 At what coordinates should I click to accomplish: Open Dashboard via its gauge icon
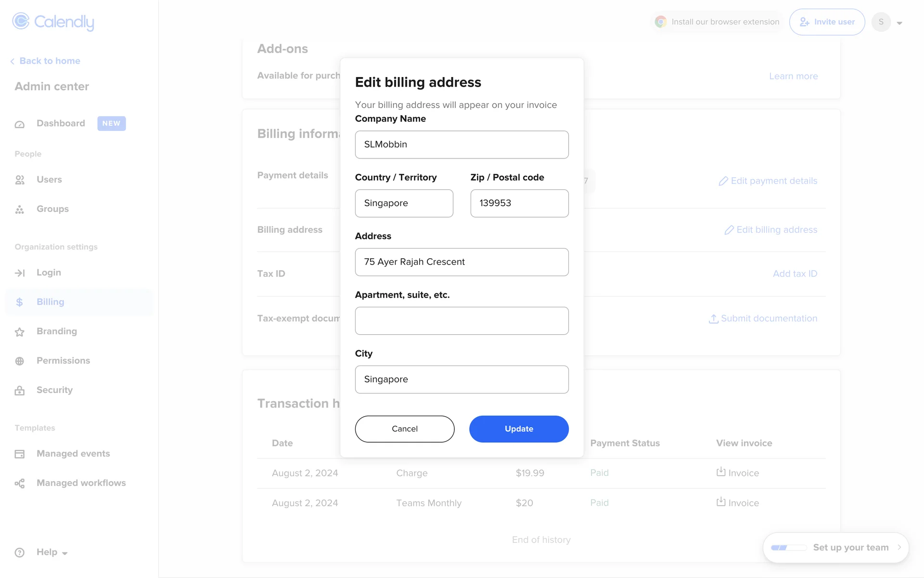[20, 124]
